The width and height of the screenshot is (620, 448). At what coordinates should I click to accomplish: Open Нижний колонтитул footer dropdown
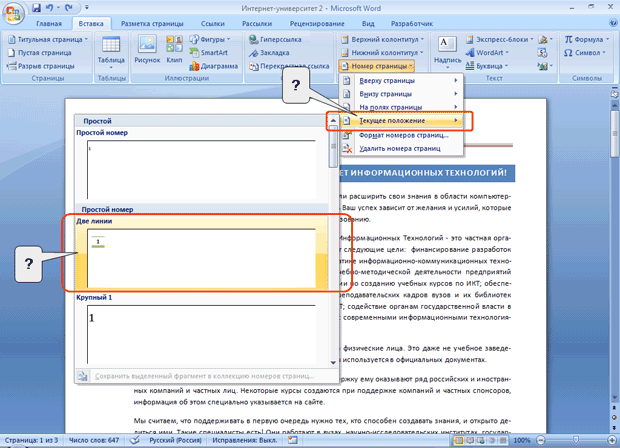[x=382, y=53]
